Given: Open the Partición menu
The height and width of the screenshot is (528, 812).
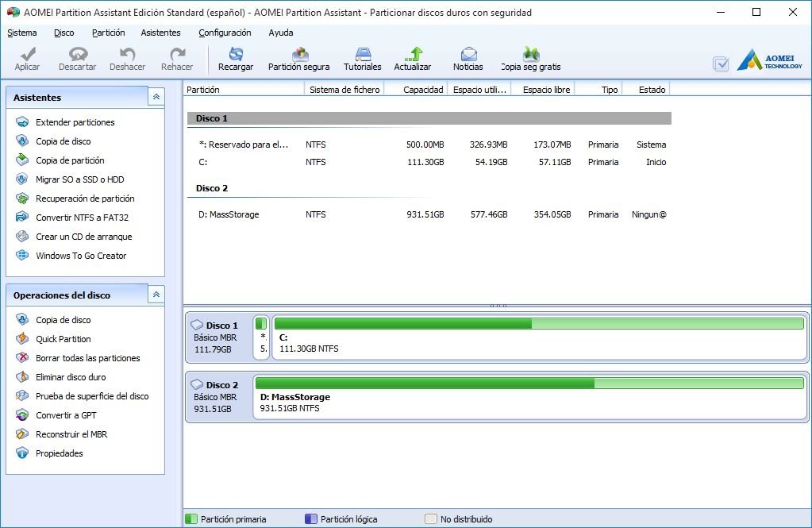Looking at the screenshot, I should [108, 33].
